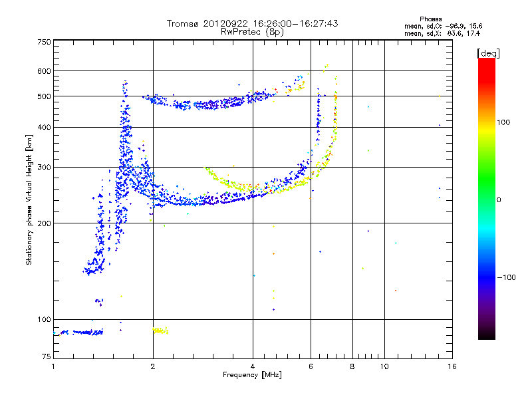Viewport: 532px width, 399px height.
Task: Click y-axis tick label '600'
Action: coord(44,71)
